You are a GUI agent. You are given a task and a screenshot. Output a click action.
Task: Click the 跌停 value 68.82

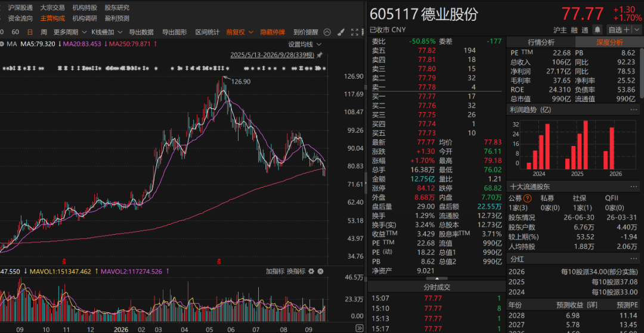point(493,188)
